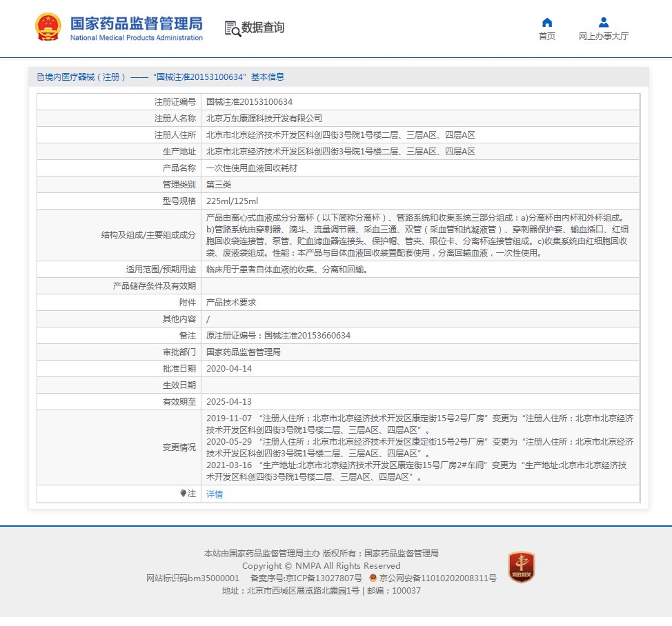The height and width of the screenshot is (626, 672).
Task: Click the lightbulb 注 icon
Action: point(183,493)
